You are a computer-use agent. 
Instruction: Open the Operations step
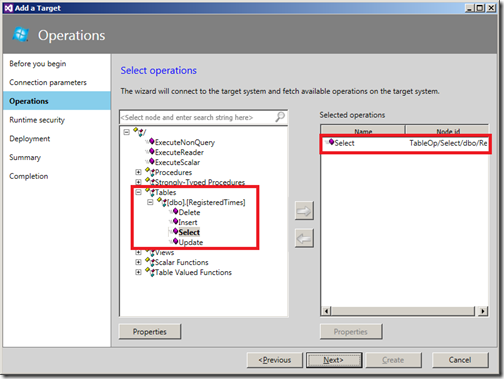(57, 101)
